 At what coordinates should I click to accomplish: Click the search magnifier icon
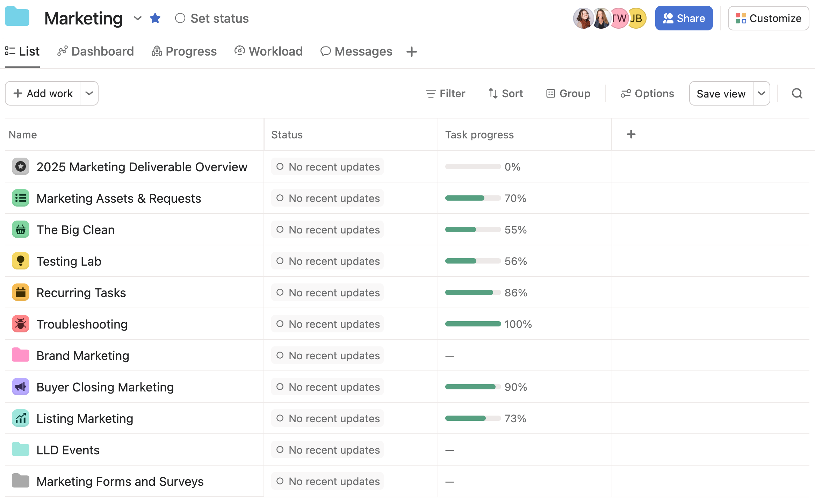(797, 93)
